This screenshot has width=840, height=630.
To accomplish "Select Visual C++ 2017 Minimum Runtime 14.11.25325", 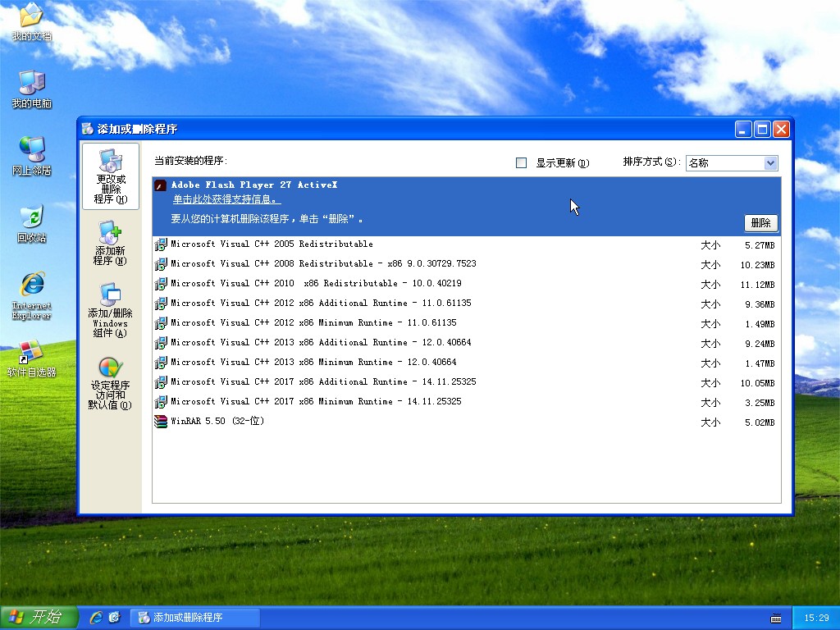I will (x=466, y=402).
